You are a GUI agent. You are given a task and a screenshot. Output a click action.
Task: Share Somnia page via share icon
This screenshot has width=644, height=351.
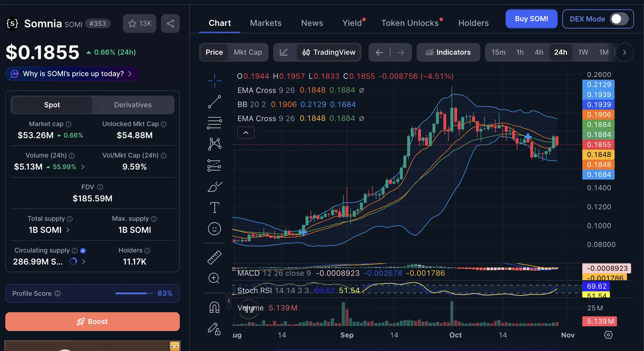click(170, 24)
